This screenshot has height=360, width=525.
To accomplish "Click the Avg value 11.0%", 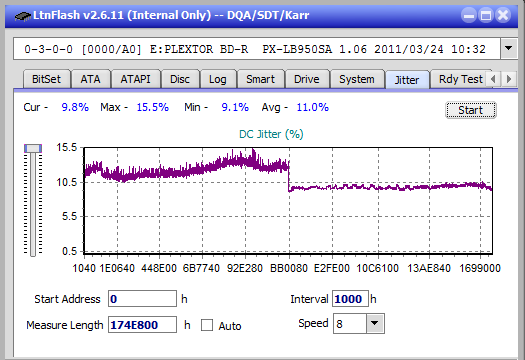I will click(313, 107).
